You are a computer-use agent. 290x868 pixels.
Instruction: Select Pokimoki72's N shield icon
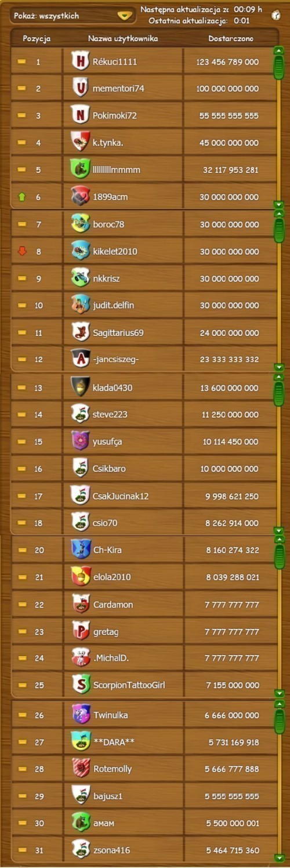pos(80,115)
